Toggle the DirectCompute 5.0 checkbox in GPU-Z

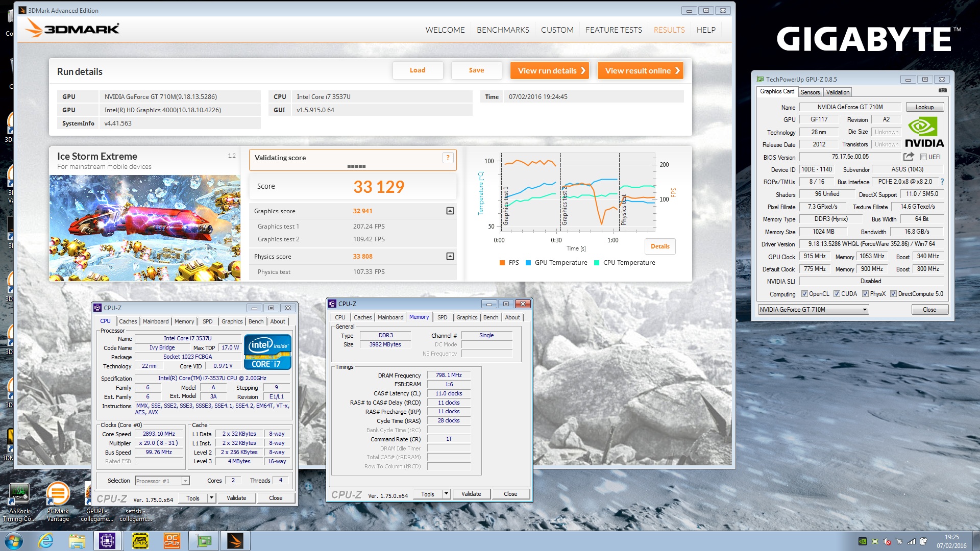tap(893, 294)
